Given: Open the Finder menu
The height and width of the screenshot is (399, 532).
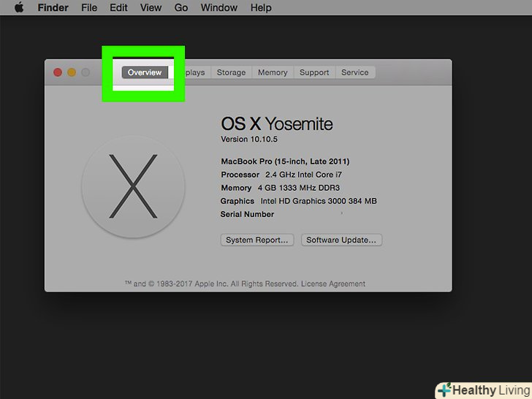Looking at the screenshot, I should (x=53, y=7).
